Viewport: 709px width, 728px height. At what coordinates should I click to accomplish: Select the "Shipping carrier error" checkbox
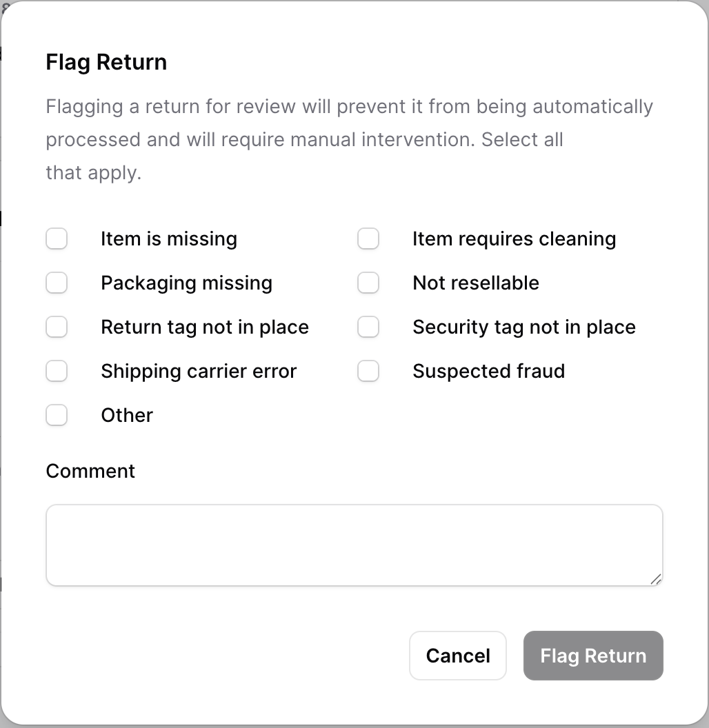pos(57,371)
